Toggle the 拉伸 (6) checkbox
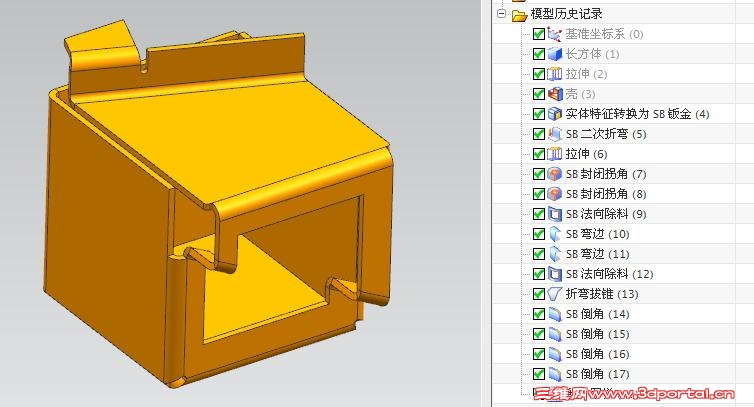This screenshot has width=754, height=407. 539,154
